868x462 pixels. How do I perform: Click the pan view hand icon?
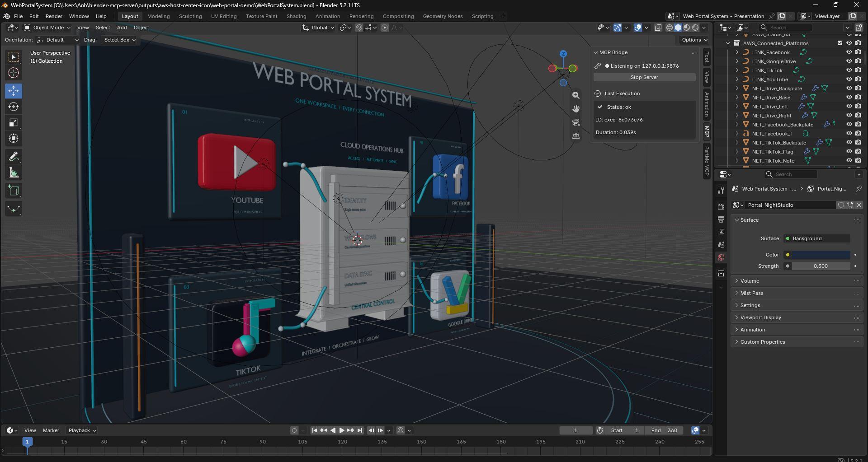click(576, 109)
